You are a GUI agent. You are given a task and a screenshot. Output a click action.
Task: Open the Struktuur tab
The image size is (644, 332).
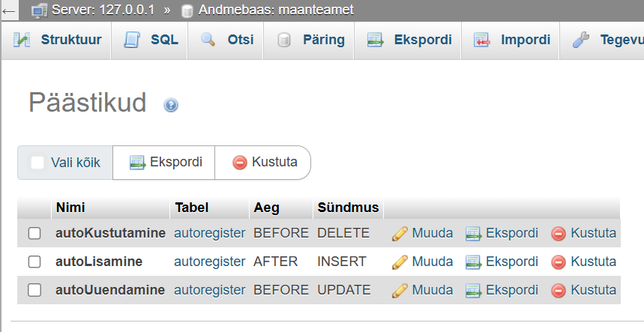coord(56,40)
